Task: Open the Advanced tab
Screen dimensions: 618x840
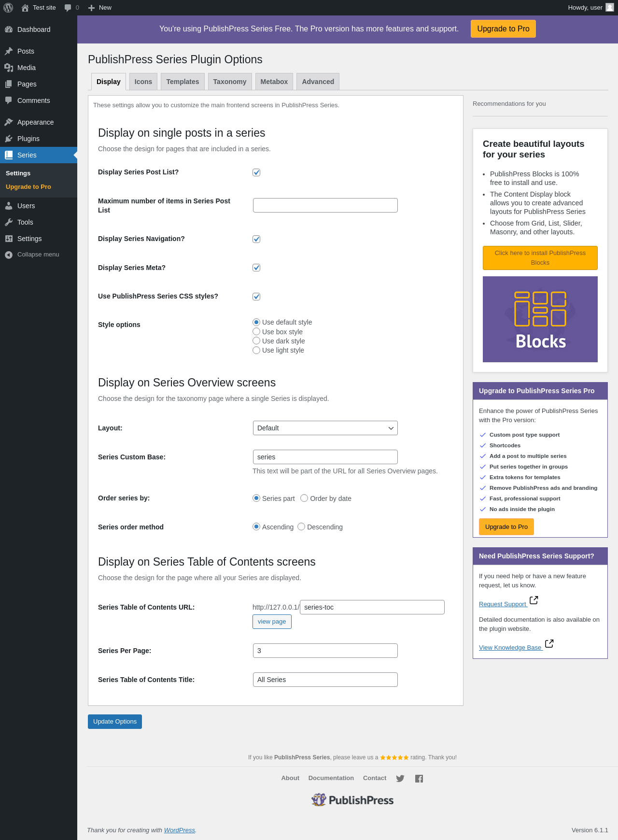Action: click(318, 82)
